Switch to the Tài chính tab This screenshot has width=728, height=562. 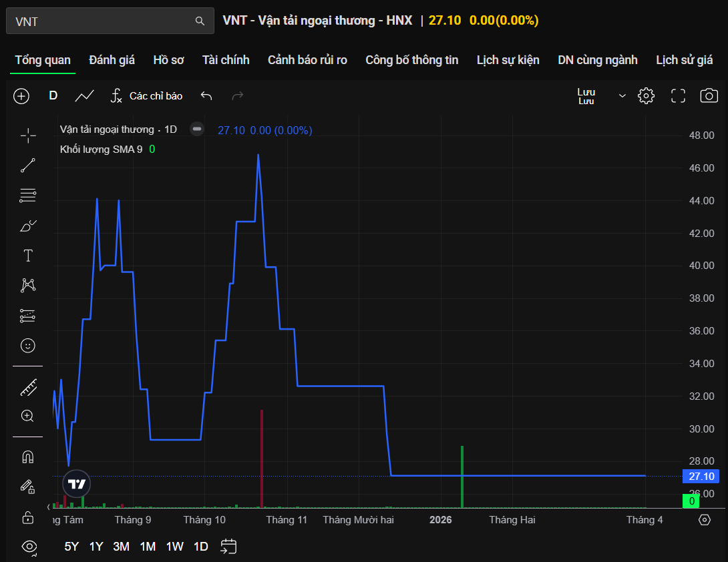(x=226, y=60)
